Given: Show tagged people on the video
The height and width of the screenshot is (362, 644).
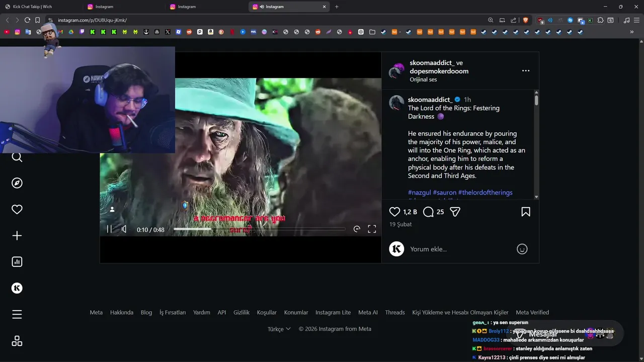Looking at the screenshot, I should (x=112, y=209).
